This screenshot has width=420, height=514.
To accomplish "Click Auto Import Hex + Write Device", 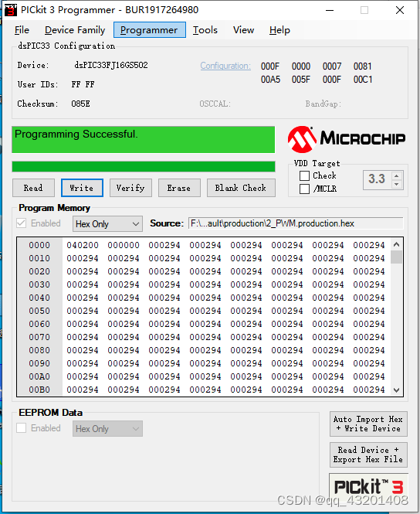I will click(368, 424).
